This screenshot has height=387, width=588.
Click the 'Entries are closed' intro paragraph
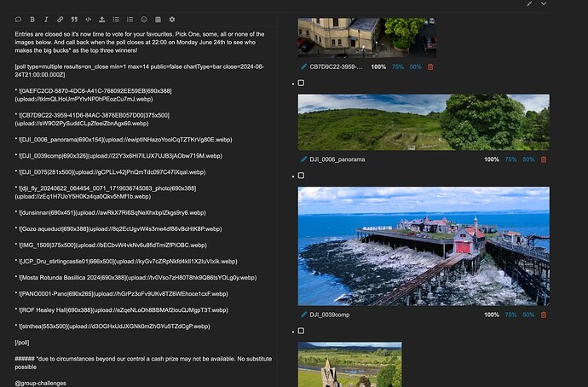140,42
